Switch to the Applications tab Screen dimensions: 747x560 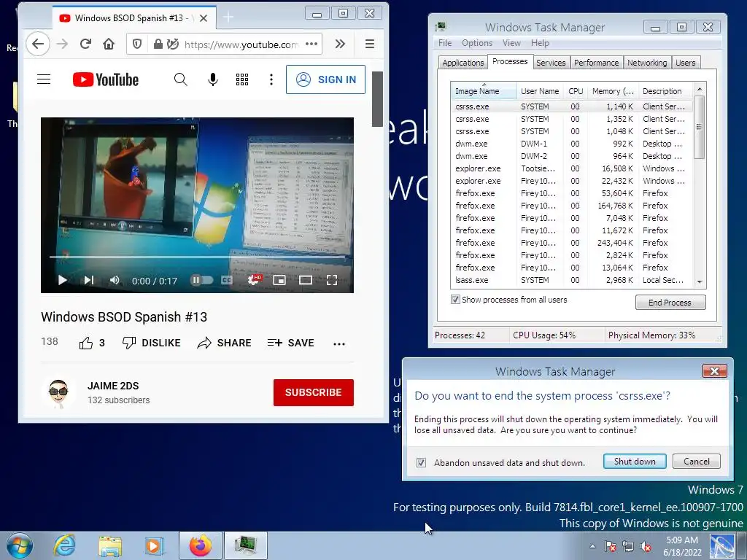click(462, 63)
